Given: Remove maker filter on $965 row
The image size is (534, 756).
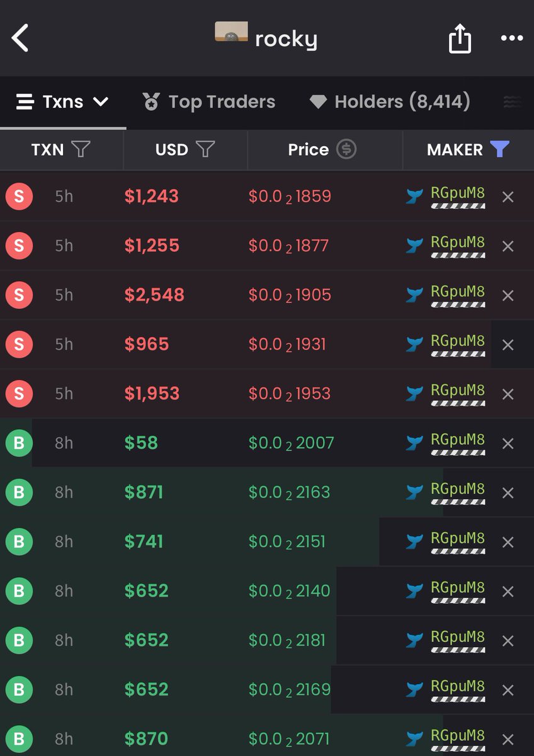Looking at the screenshot, I should [508, 345].
